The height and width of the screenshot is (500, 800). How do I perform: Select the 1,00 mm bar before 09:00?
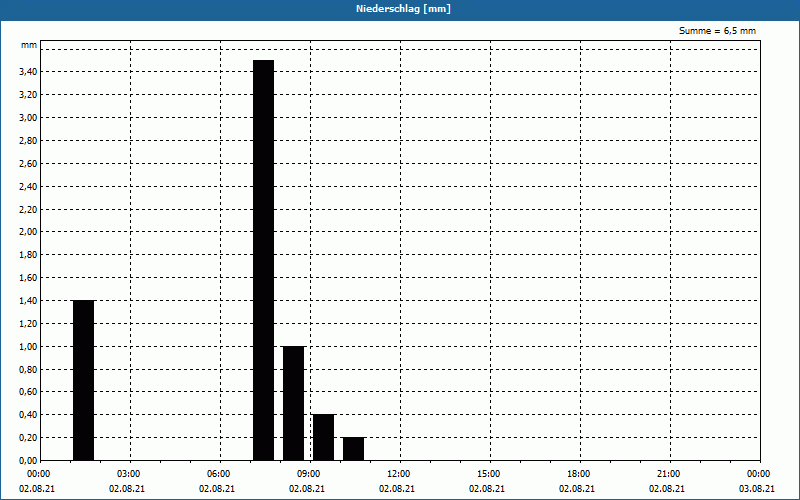(293, 403)
